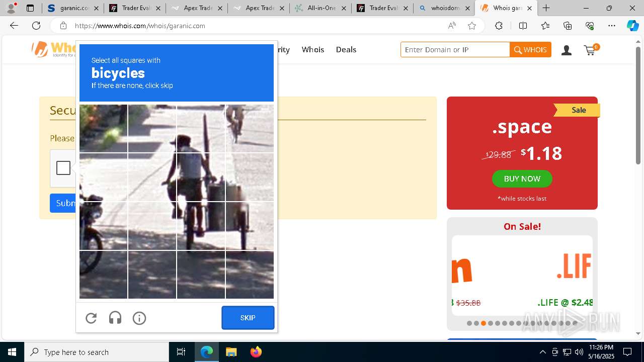The height and width of the screenshot is (362, 644).
Task: Show hidden system tray icons
Action: coord(542,352)
